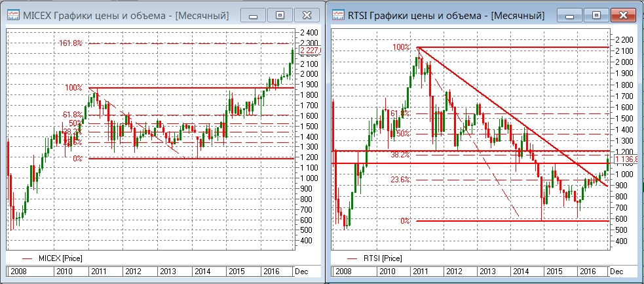The image size is (644, 284).
Task: Click 2016 on the MICEX time axis
Action: pos(269,271)
